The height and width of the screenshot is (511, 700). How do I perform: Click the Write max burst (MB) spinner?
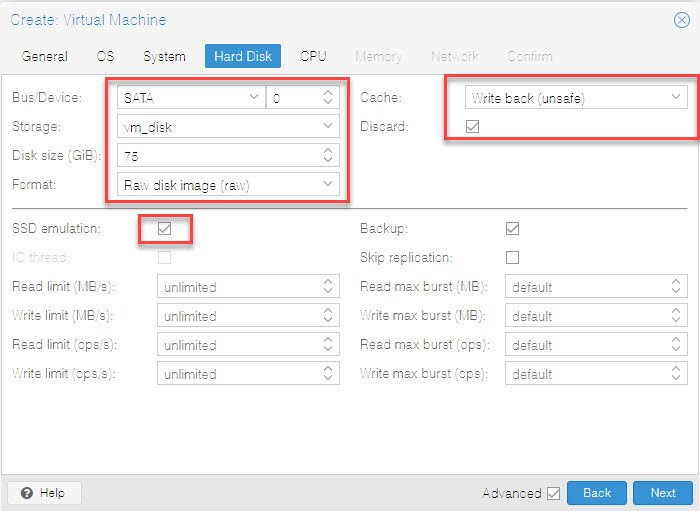point(676,316)
